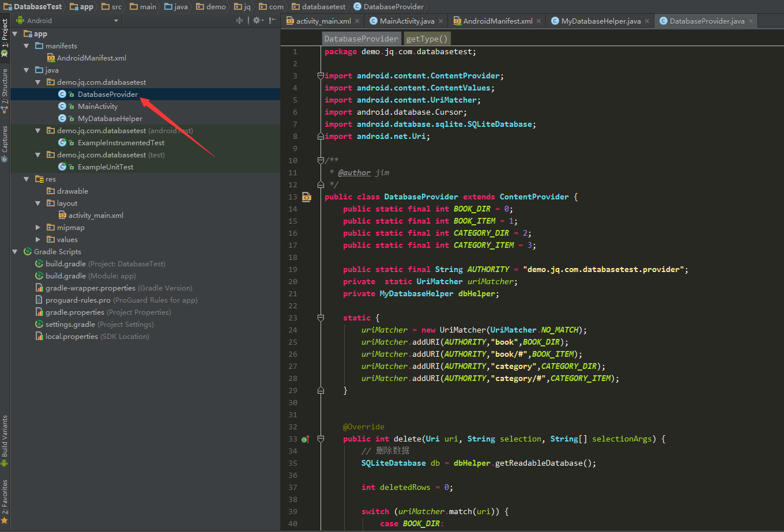This screenshot has height=532, width=784.
Task: Expand the values folder node
Action: click(x=38, y=240)
